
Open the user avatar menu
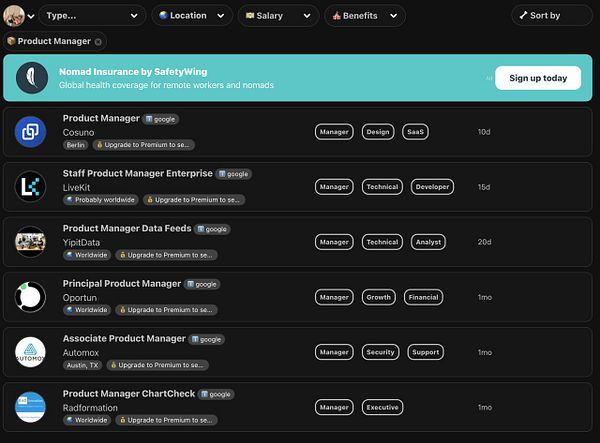[x=14, y=16]
